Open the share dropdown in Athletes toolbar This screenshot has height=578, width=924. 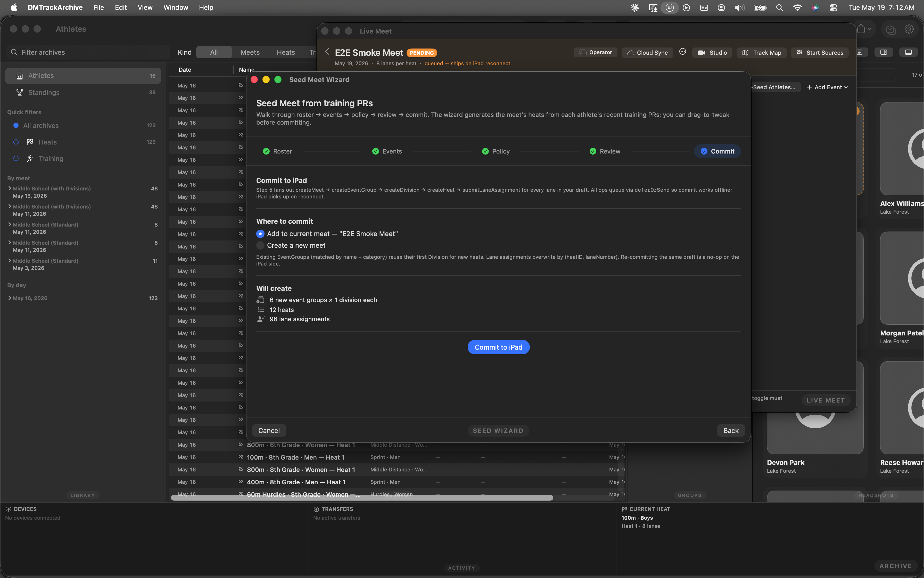[x=864, y=29]
